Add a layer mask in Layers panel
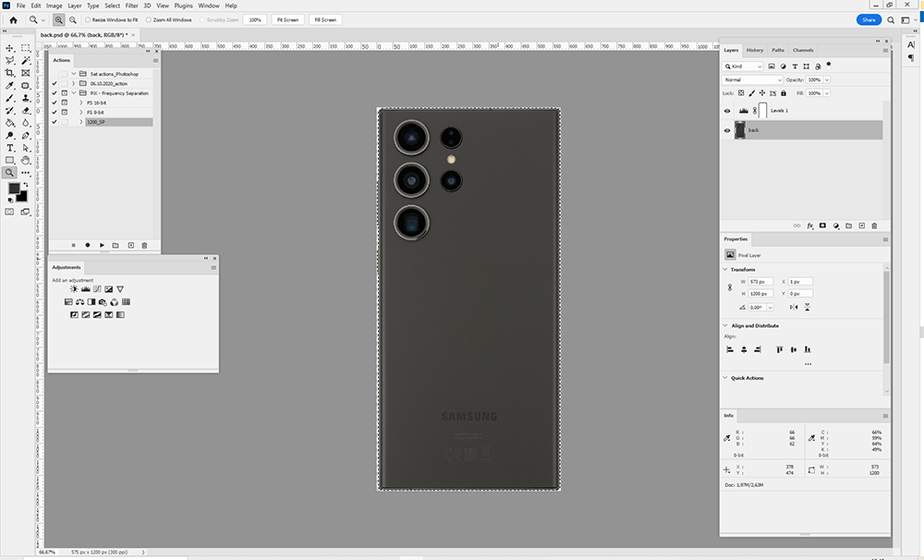This screenshot has width=924, height=560. [x=822, y=225]
